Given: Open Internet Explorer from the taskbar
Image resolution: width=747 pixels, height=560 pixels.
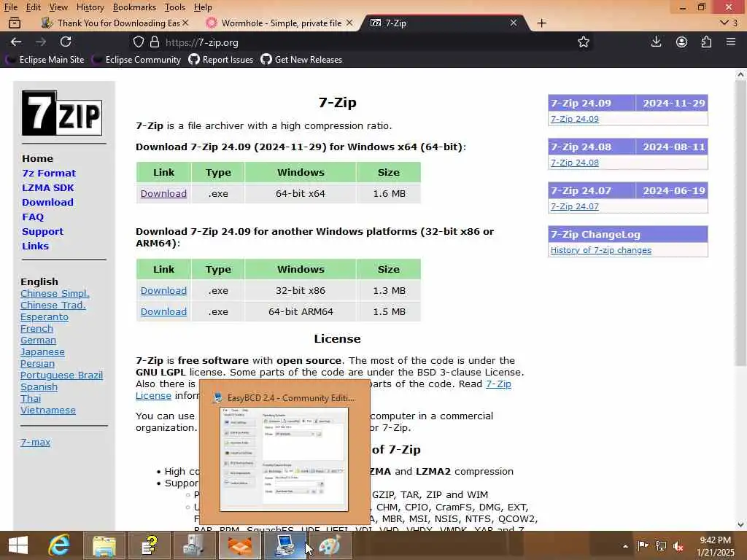Looking at the screenshot, I should [x=59, y=545].
